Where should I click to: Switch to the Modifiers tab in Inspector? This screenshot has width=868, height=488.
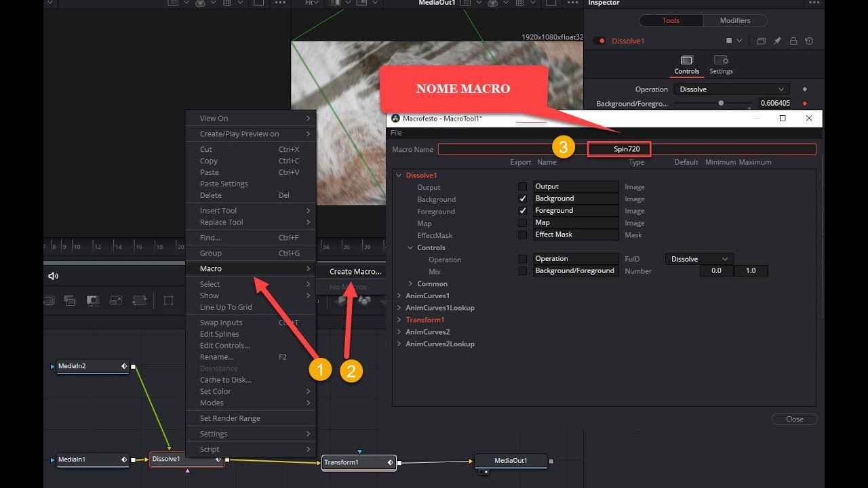[x=734, y=20]
